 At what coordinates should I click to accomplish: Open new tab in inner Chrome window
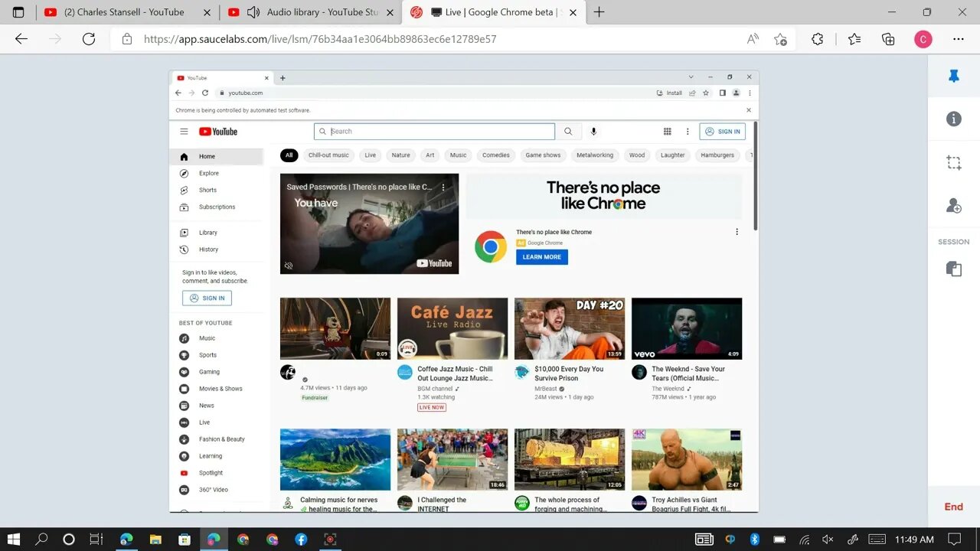click(283, 78)
